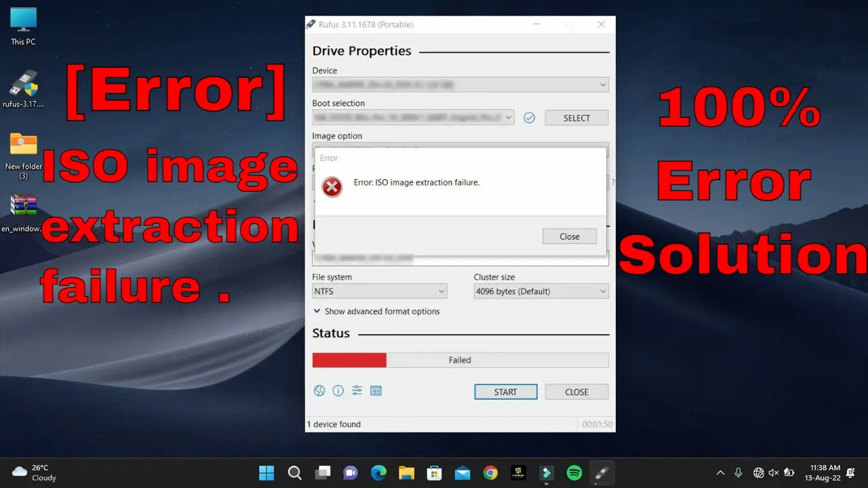Click the checksum checkmark icon beside SELECT
868x488 pixels.
point(530,118)
